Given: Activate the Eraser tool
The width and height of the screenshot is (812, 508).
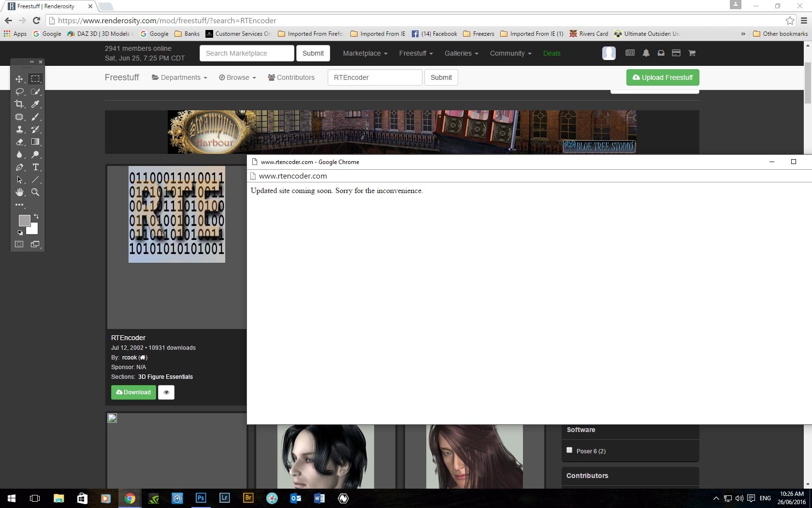Looking at the screenshot, I should (x=19, y=142).
